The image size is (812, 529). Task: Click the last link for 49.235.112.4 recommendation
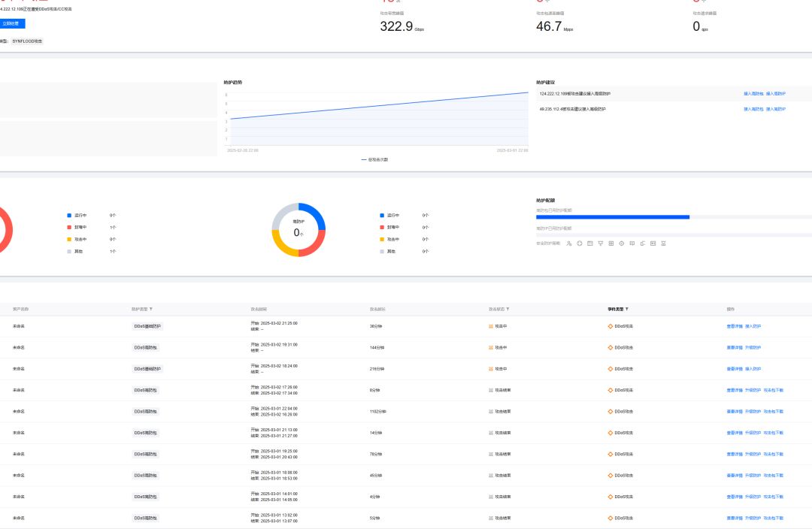pos(776,109)
